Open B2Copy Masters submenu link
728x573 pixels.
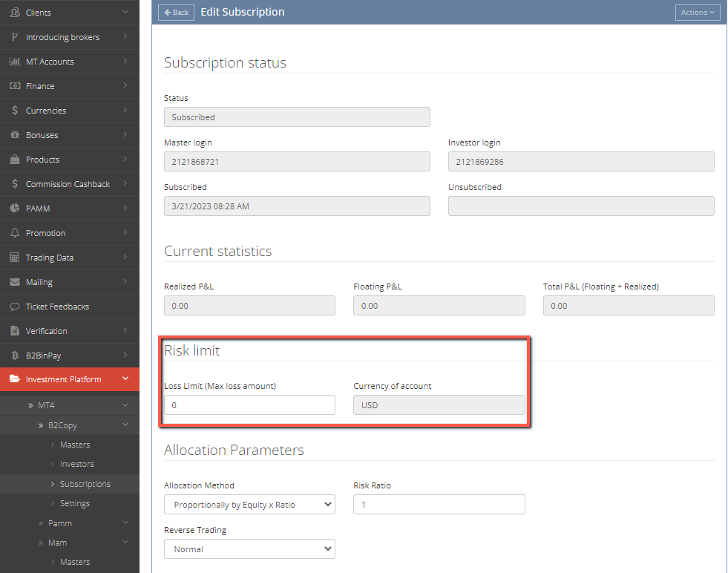click(x=75, y=445)
